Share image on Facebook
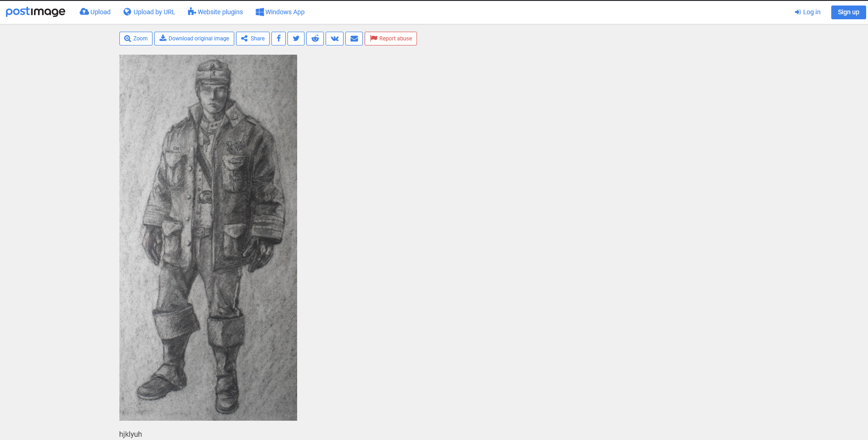Image resolution: width=868 pixels, height=440 pixels. tap(278, 39)
